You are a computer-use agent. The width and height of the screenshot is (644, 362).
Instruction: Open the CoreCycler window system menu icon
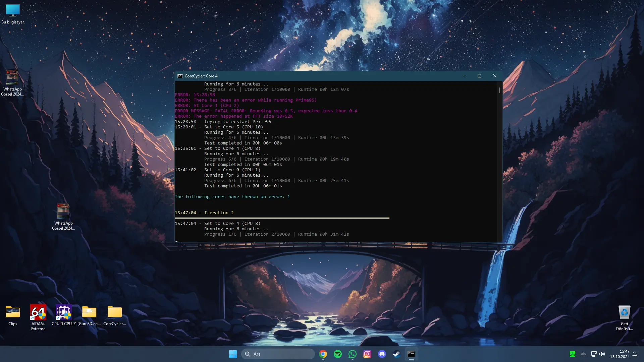pos(180,76)
